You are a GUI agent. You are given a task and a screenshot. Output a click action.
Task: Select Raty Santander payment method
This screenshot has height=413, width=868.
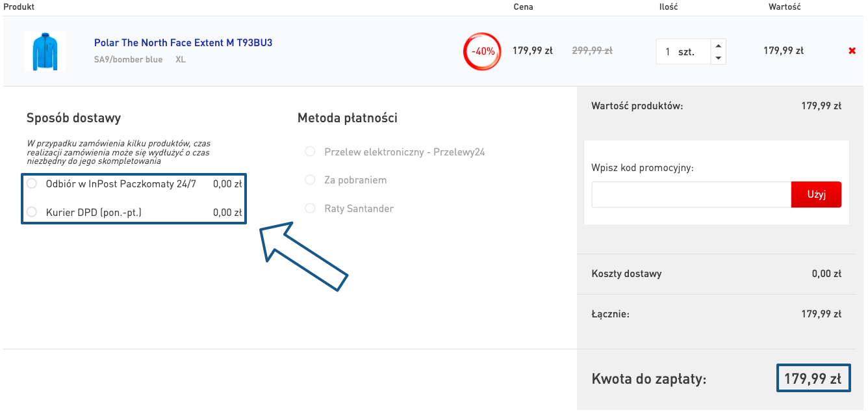click(x=310, y=209)
